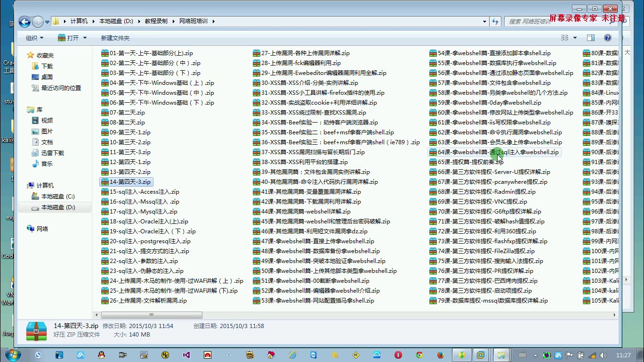Create a folder with 新建文件夹
The image size is (644, 362).
pos(115,38)
